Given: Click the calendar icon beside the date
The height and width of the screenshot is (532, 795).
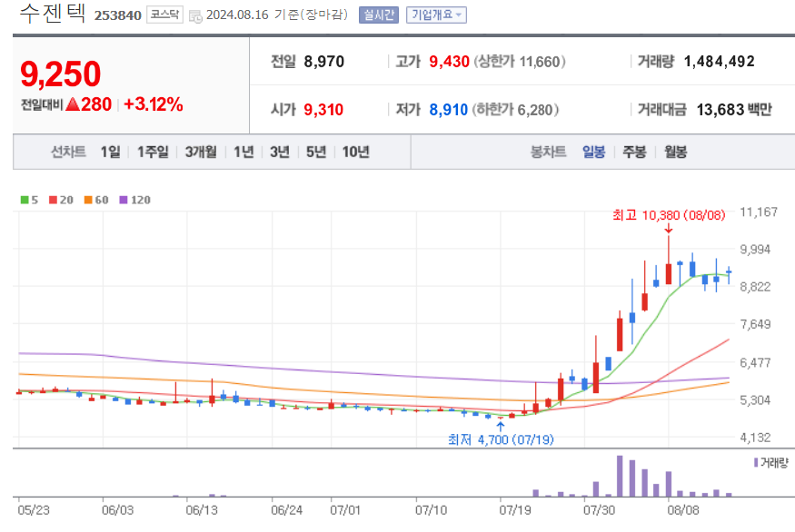Looking at the screenshot, I should point(195,16).
